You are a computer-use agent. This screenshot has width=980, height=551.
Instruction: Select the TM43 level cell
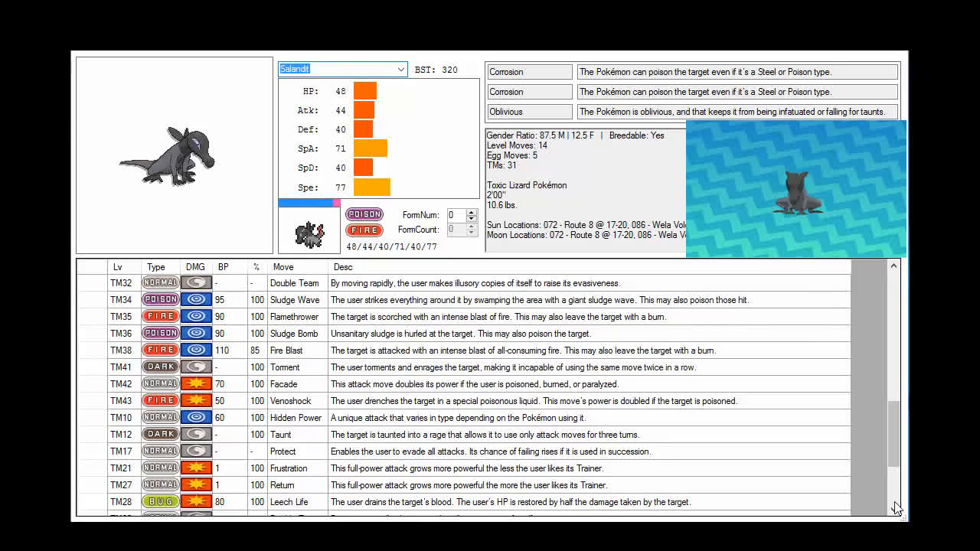point(124,401)
